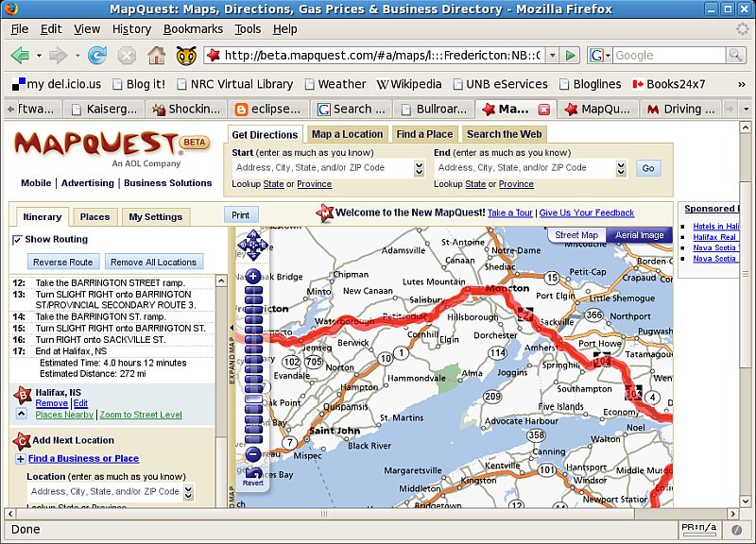This screenshot has height=544, width=756.
Task: Expand the End address dropdown arrows
Action: [x=621, y=168]
